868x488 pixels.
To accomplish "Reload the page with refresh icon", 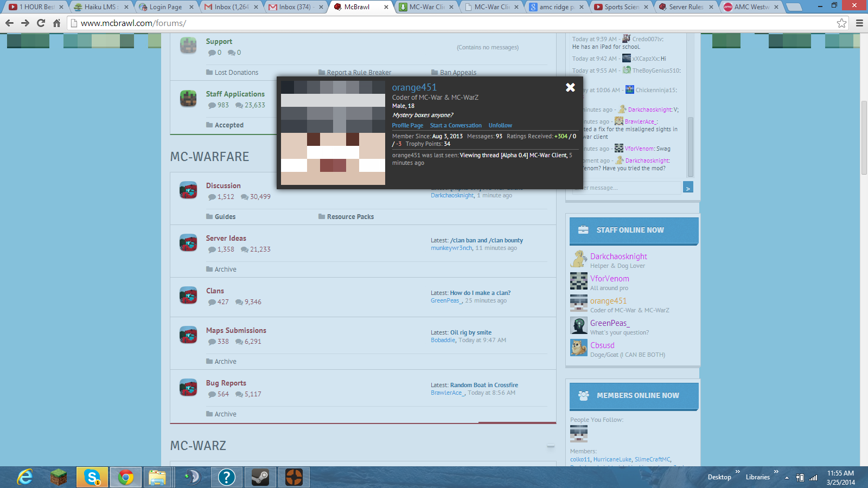I will click(41, 23).
